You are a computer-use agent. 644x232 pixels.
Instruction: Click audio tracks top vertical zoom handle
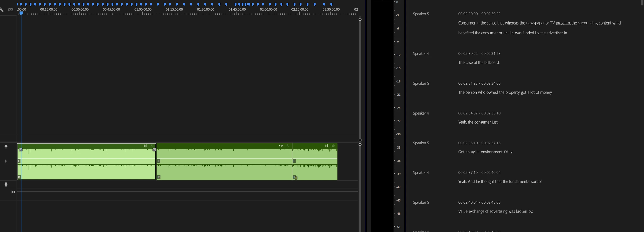point(360,144)
